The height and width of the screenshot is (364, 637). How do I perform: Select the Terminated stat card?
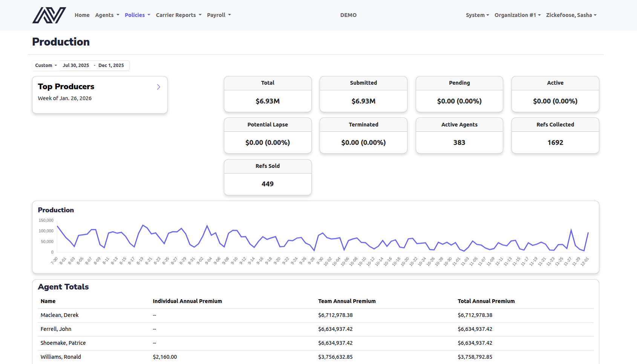coord(363,136)
